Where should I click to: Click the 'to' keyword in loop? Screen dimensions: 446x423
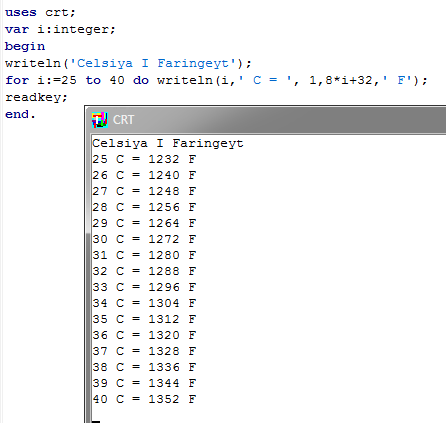(x=93, y=80)
